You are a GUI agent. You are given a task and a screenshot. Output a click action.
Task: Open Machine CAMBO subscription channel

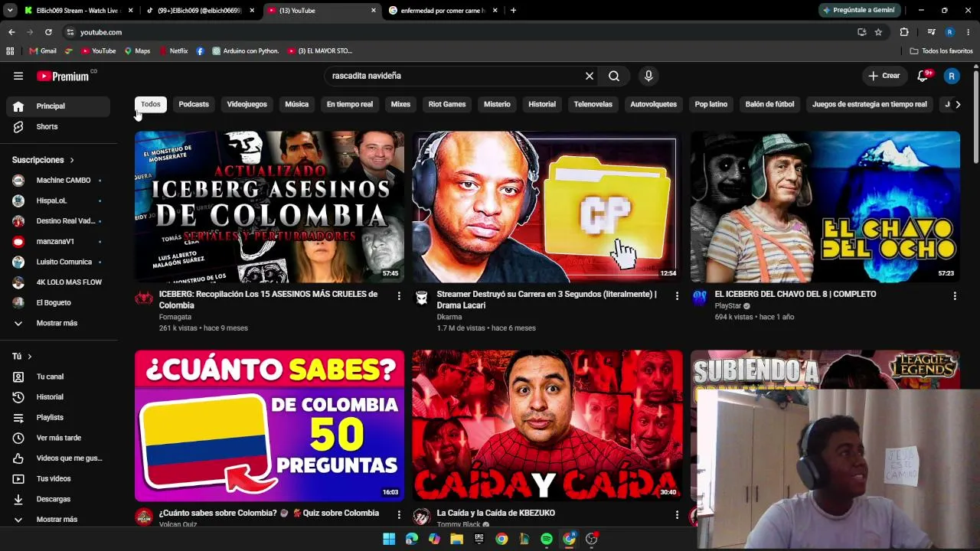pyautogui.click(x=58, y=180)
